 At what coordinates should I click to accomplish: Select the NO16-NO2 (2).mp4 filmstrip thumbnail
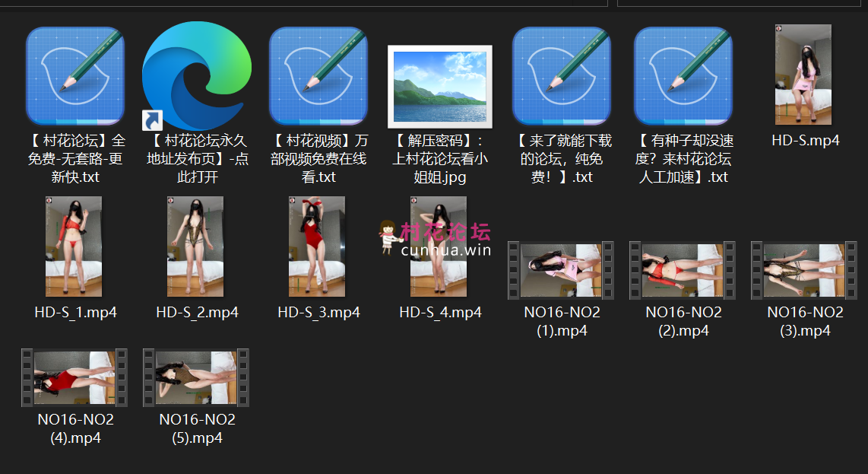[x=683, y=271]
